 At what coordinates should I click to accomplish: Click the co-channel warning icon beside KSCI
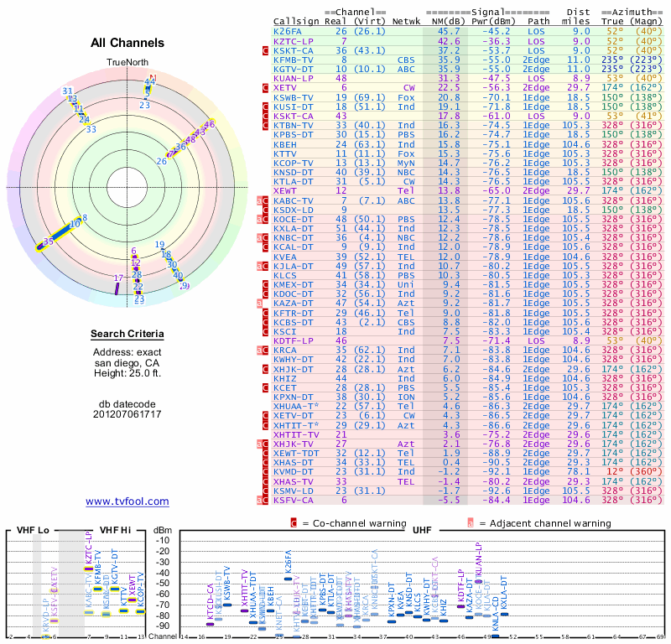265,331
